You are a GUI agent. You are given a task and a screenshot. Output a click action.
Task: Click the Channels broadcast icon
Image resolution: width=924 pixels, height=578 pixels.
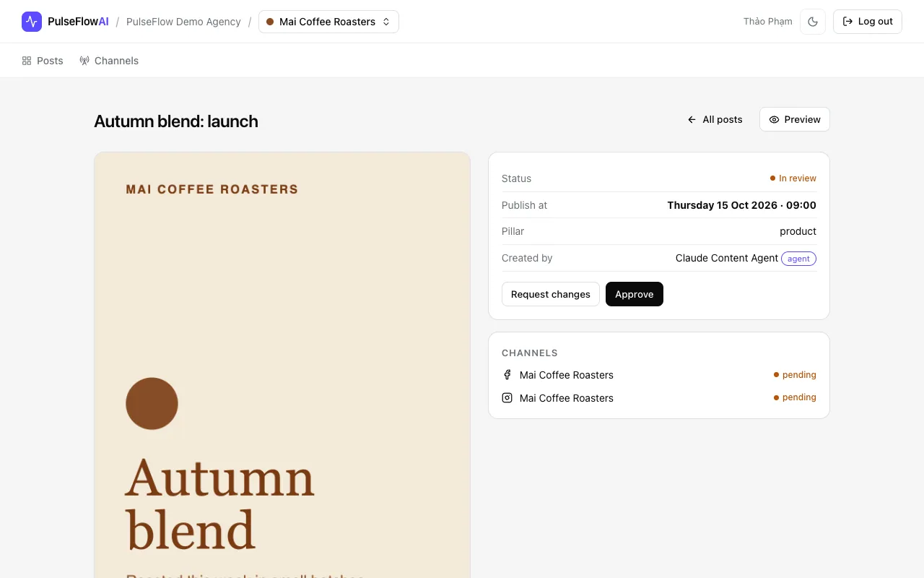pos(84,61)
